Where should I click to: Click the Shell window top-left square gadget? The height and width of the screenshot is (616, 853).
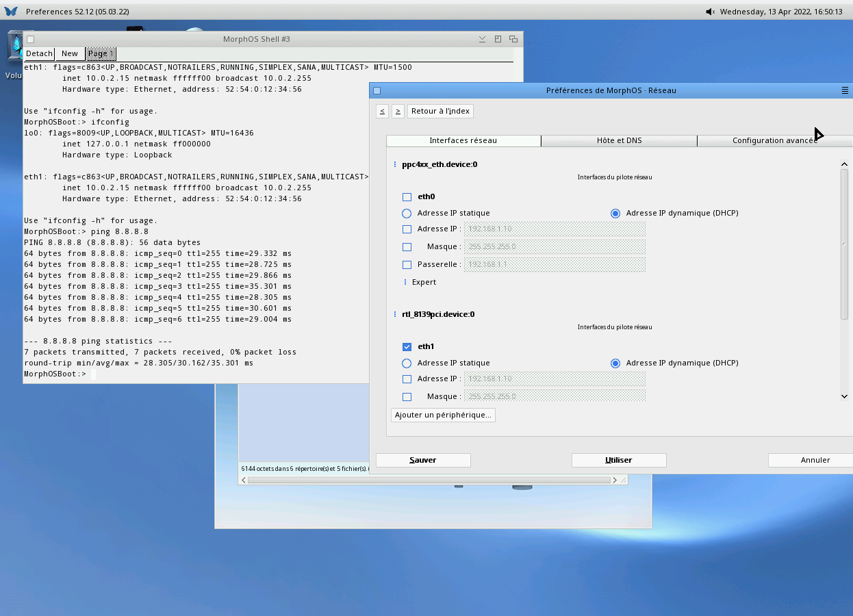click(30, 39)
